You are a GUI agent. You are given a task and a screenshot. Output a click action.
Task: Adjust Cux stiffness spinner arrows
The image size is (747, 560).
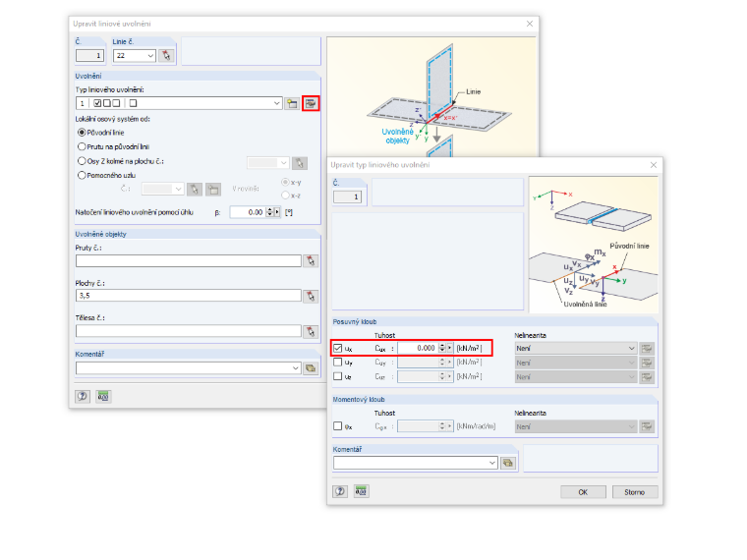point(442,349)
